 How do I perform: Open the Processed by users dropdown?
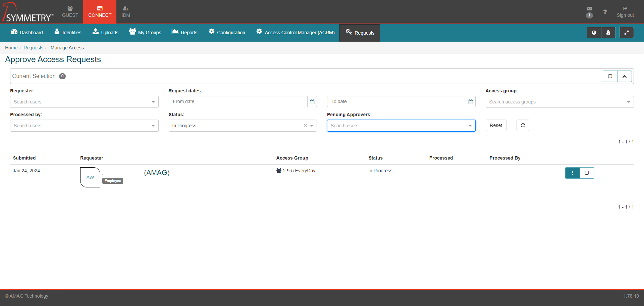84,126
